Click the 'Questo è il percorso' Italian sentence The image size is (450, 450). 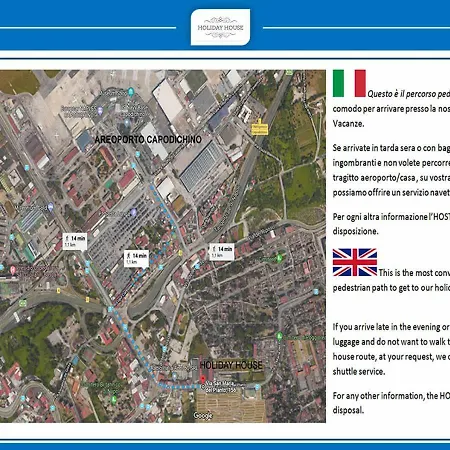pyautogui.click(x=391, y=109)
